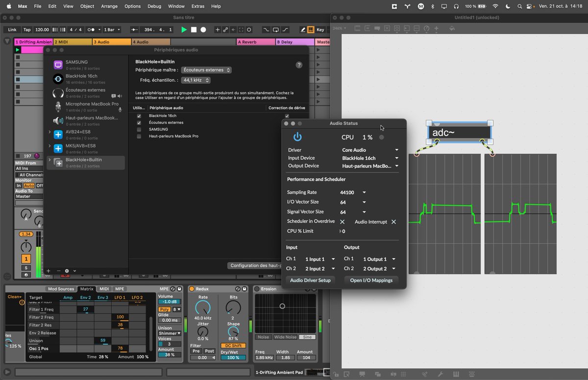588x380 pixels.
Task: Enable the SAMSUNG use checkbox
Action: tap(139, 129)
